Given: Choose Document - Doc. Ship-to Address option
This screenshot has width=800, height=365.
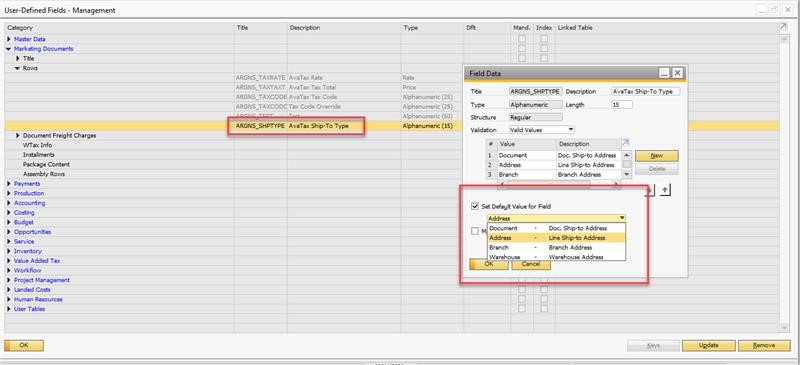Looking at the screenshot, I should tap(557, 228).
